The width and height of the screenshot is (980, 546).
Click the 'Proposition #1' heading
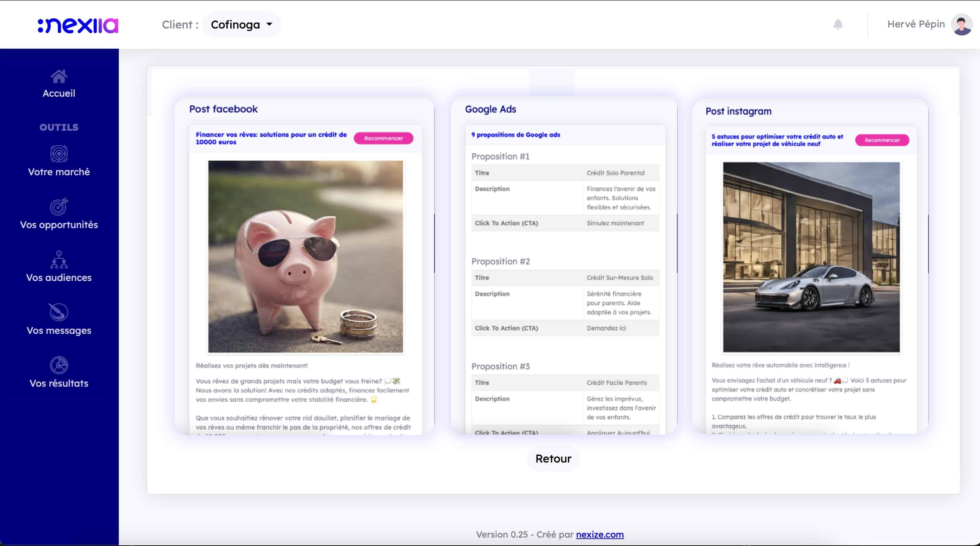click(x=500, y=156)
